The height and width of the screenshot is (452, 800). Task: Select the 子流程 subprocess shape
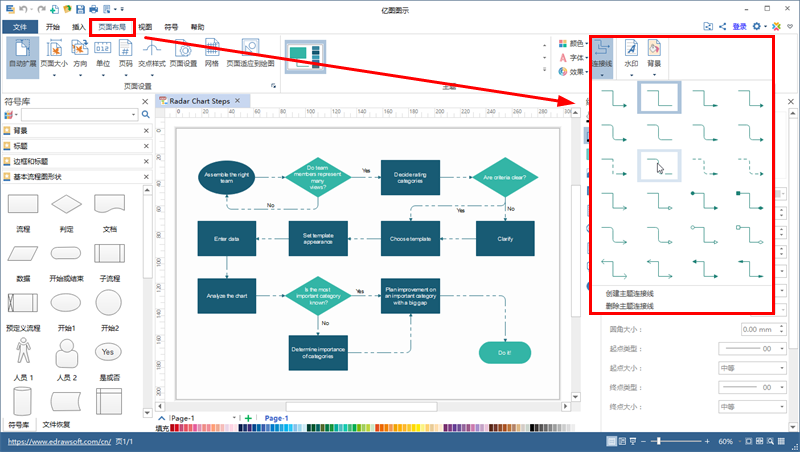point(110,253)
